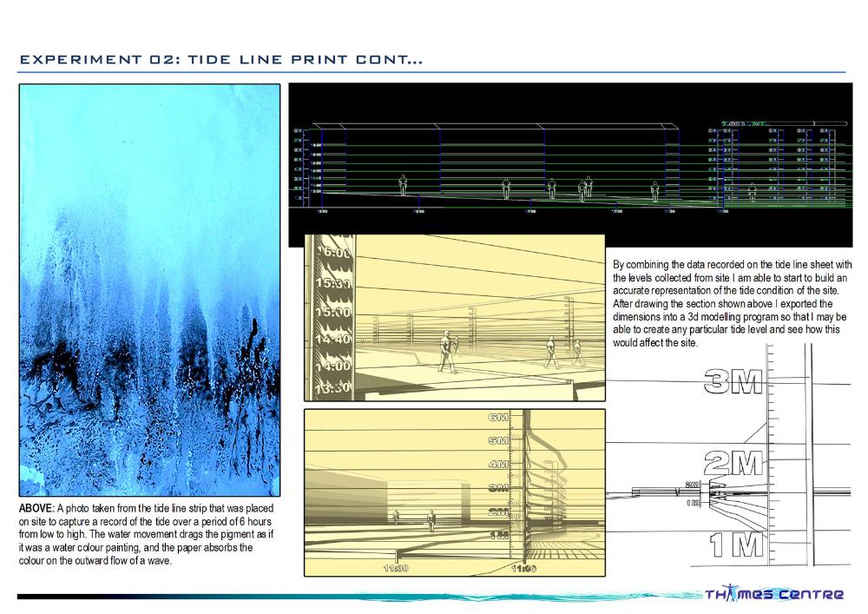This screenshot has height=614, width=868.
Task: Click the "11:30" marker in the lower render
Action: [396, 568]
